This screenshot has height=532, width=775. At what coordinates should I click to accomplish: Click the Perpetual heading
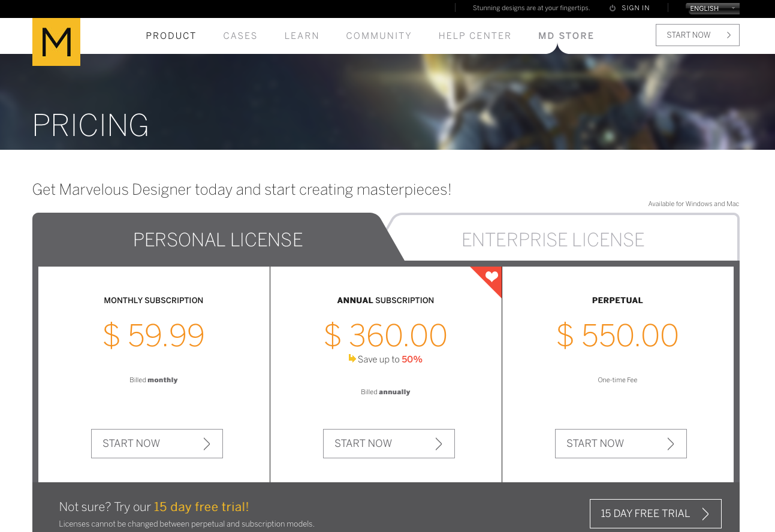tap(617, 301)
